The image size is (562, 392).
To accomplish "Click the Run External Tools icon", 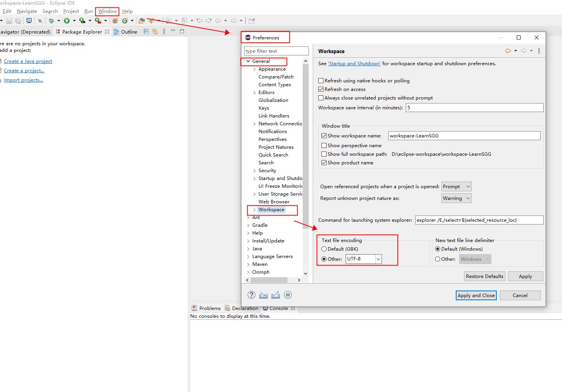I will click(x=98, y=21).
